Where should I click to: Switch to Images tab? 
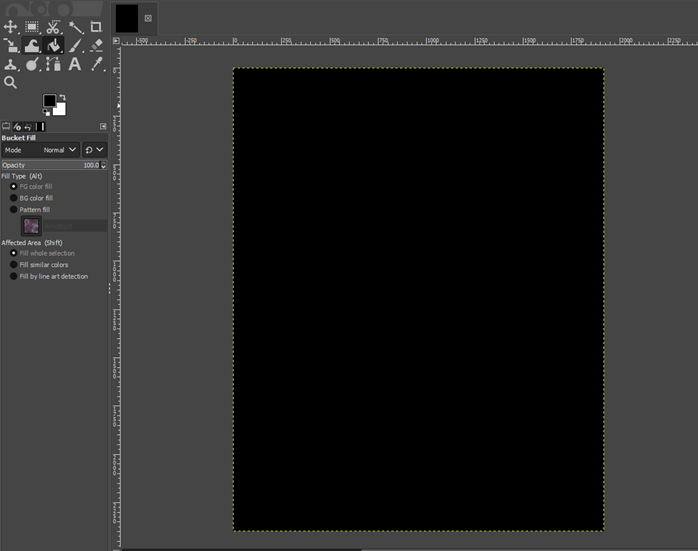click(40, 126)
